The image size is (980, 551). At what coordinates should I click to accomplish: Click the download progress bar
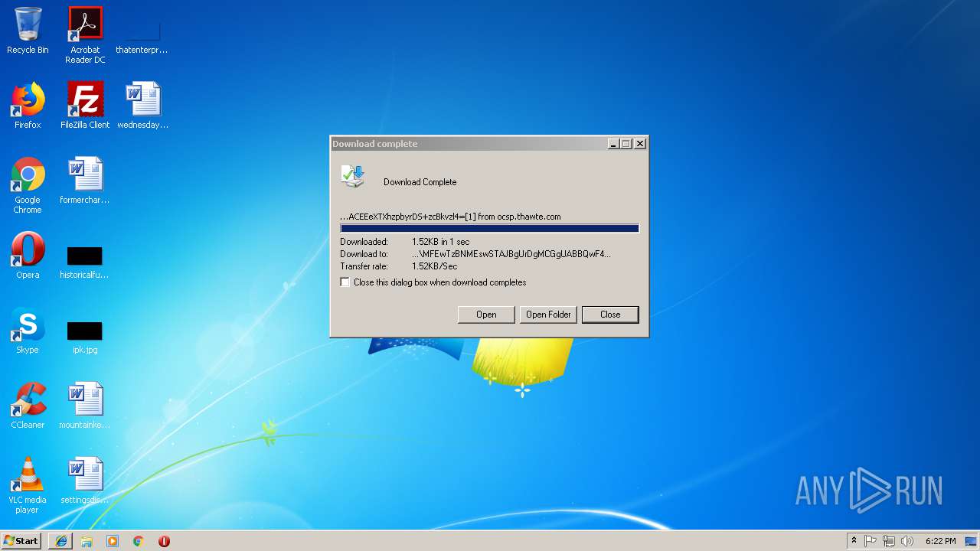pyautogui.click(x=489, y=229)
